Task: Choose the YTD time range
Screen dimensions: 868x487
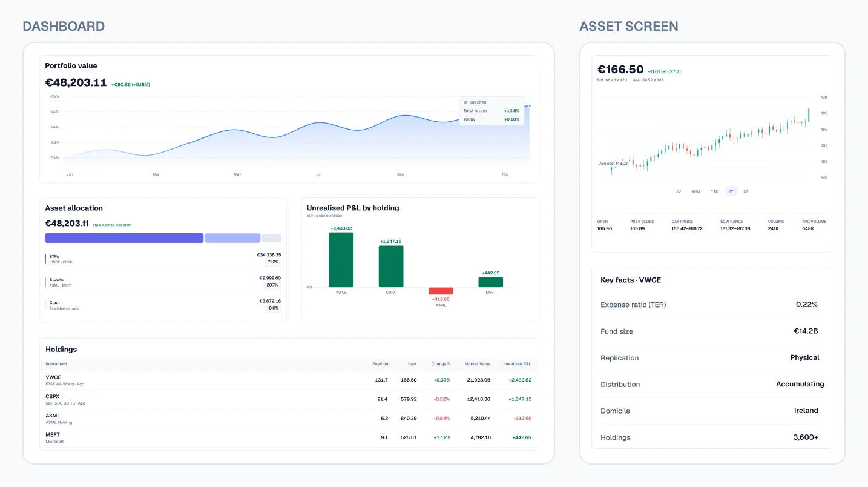Action: (714, 191)
